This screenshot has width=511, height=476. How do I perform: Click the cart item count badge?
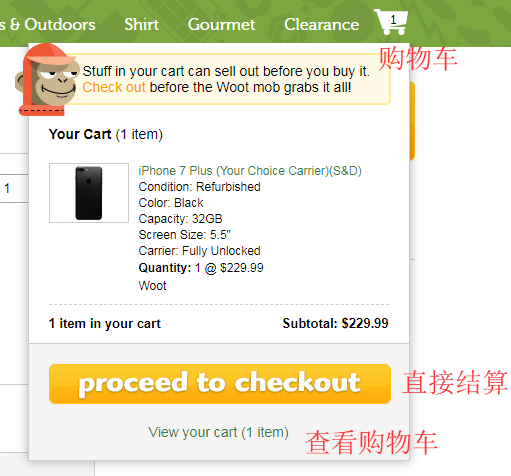pos(393,20)
